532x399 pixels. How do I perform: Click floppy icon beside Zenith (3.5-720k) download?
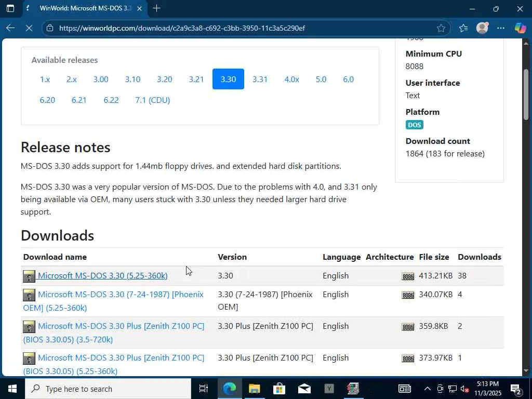pyautogui.click(x=29, y=327)
